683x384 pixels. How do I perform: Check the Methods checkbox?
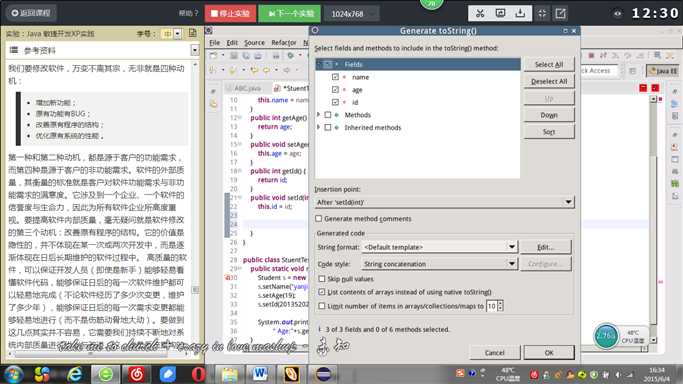pos(328,115)
